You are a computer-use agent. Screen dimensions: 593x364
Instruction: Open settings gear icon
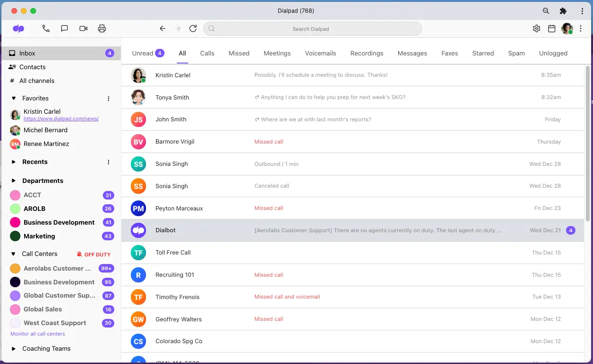tap(537, 28)
